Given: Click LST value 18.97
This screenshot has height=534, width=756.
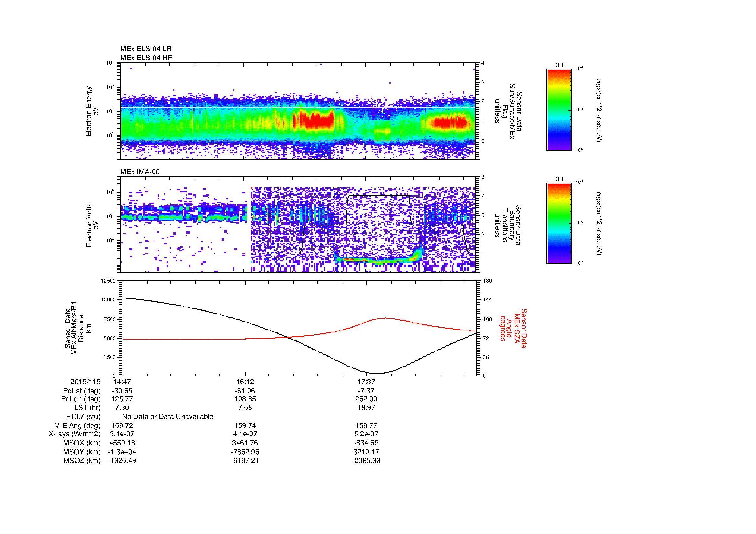Looking at the screenshot, I should coord(366,408).
